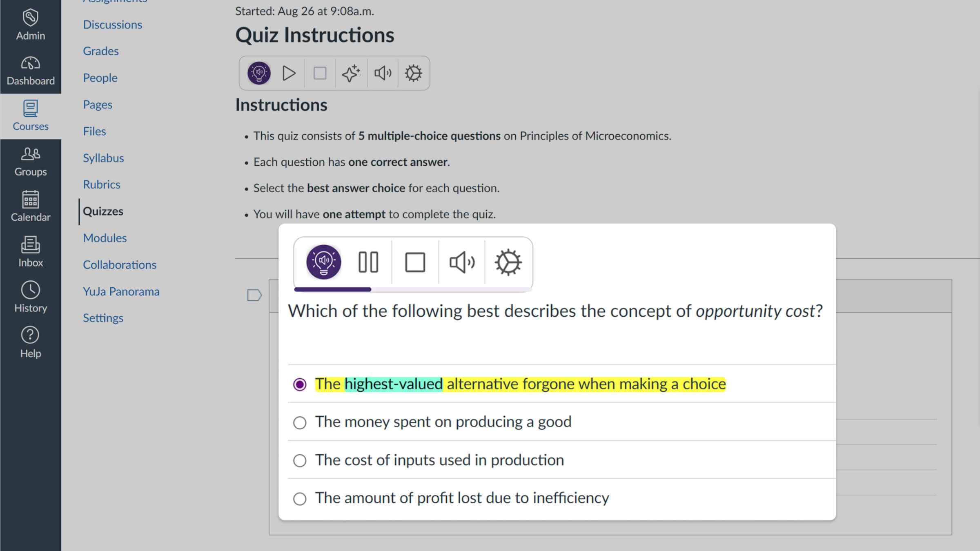Click the reading progress bar under popup toolbar
This screenshot has width=980, height=551.
(x=412, y=289)
